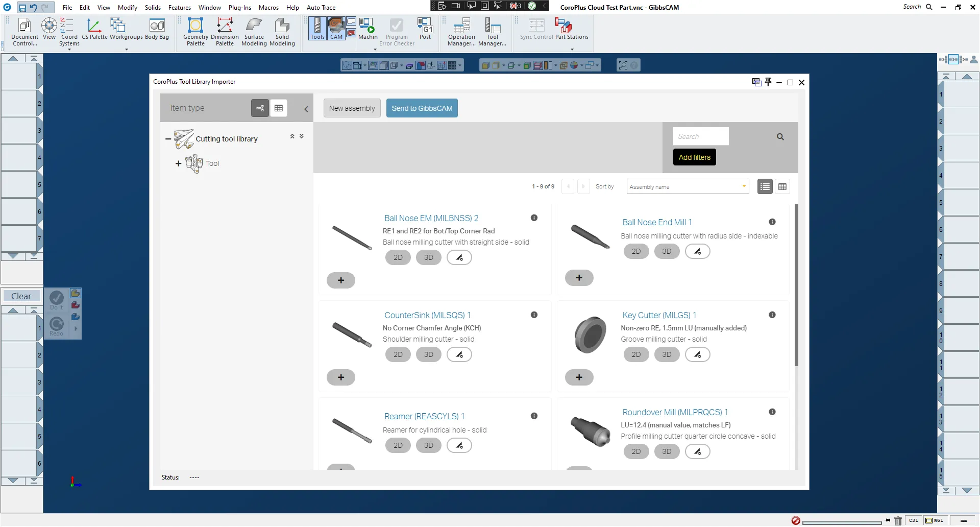Click the Search field in importer
This screenshot has width=980, height=527.
[x=700, y=136]
